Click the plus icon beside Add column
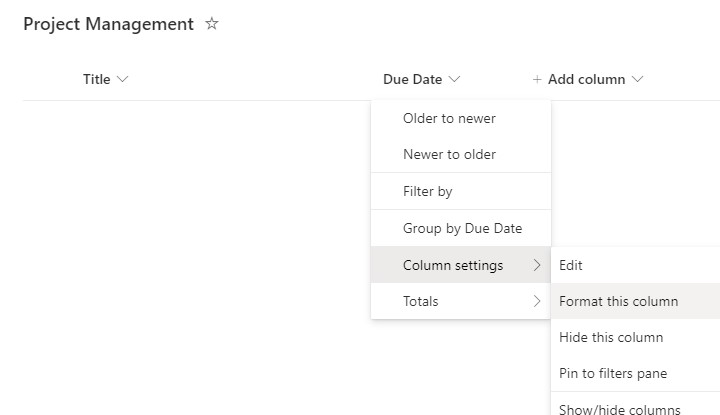The width and height of the screenshot is (720, 415). tap(537, 80)
